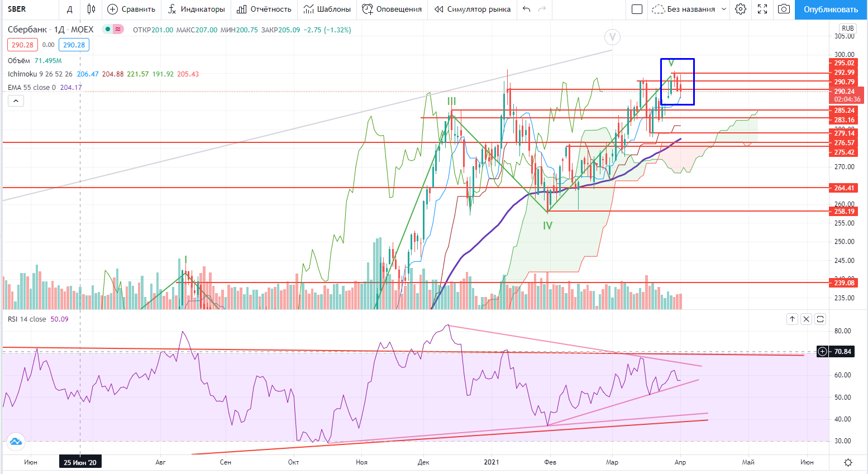Click the Сравнить compare button
The width and height of the screenshot is (868, 474).
point(131,9)
